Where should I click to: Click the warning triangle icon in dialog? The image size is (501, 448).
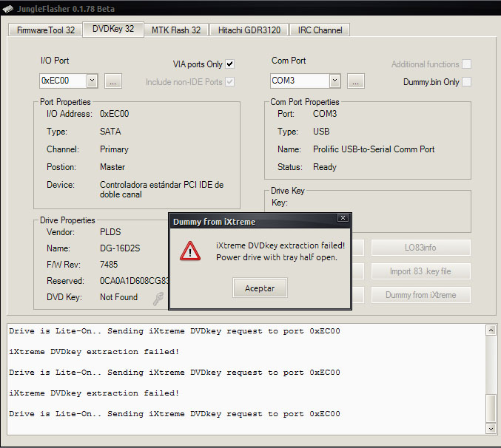(190, 251)
